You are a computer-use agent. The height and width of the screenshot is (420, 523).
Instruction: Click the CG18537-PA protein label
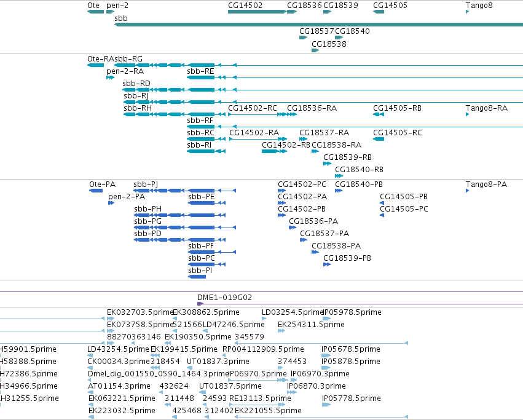click(324, 234)
